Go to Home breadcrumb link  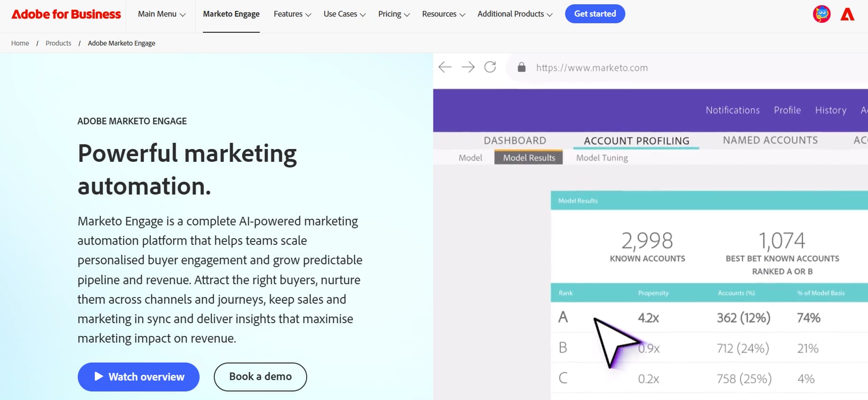pyautogui.click(x=20, y=43)
